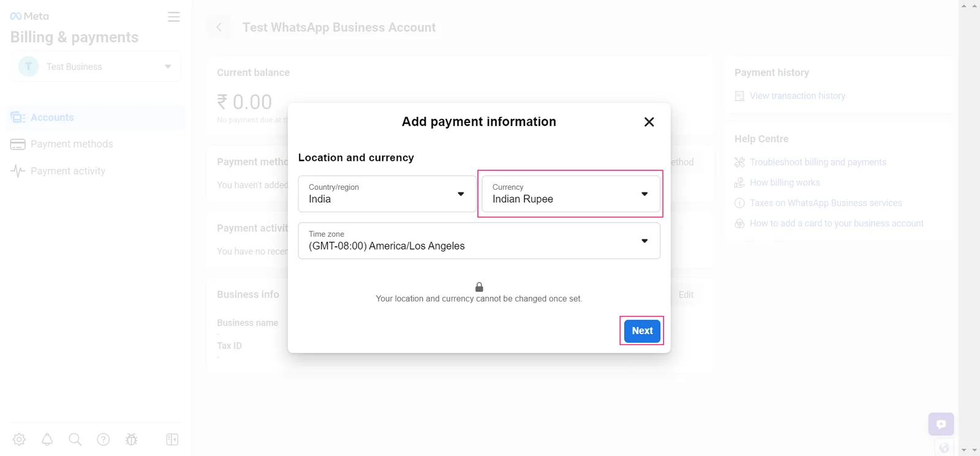Open Payment methods in the sidebar

point(96,144)
